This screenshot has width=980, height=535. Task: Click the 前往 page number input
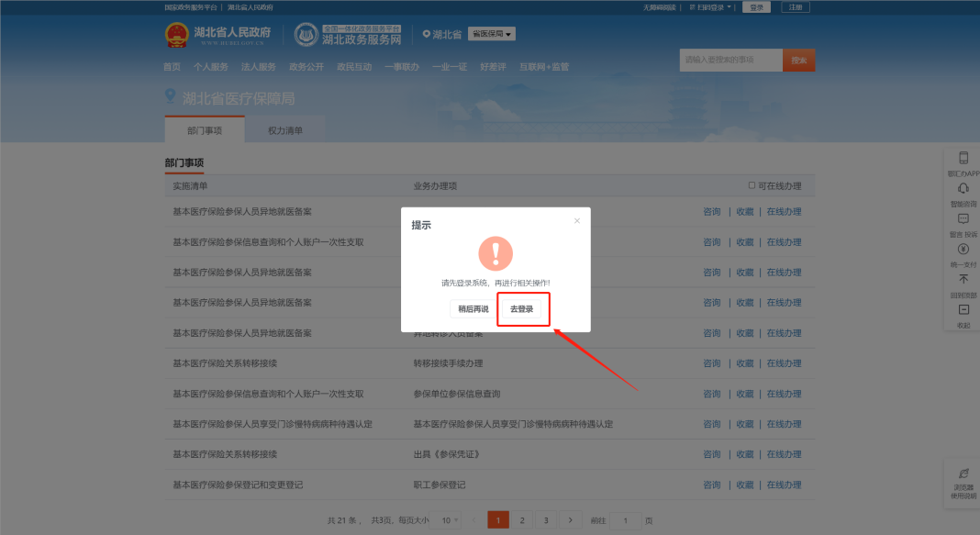click(625, 520)
